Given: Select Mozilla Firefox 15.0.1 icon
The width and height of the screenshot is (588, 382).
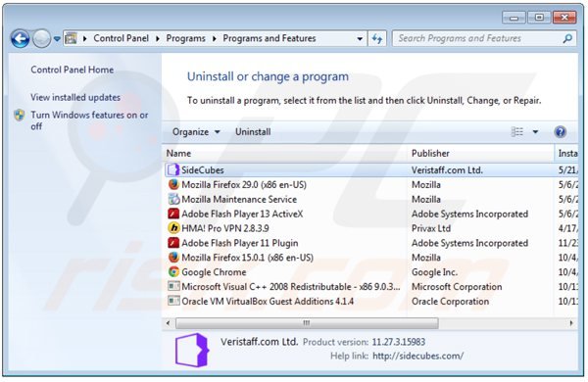Looking at the screenshot, I should 173,258.
